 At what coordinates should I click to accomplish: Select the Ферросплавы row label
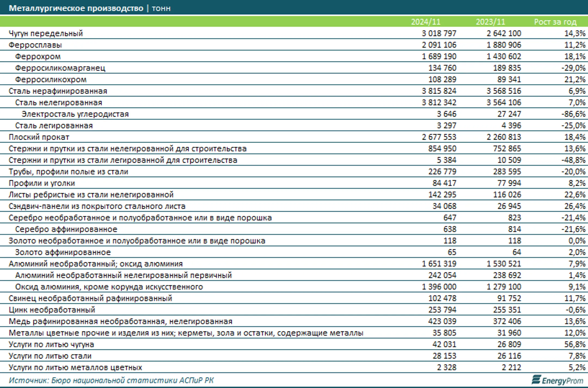coord(35,45)
